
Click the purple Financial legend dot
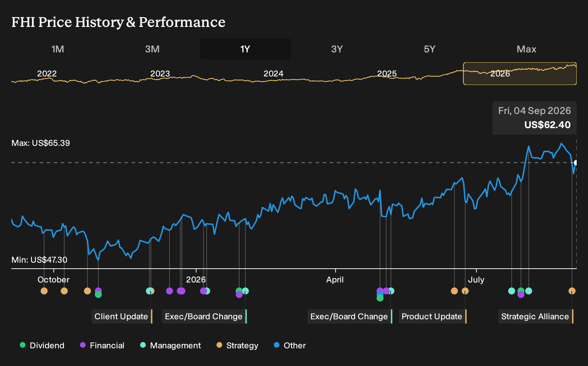click(83, 345)
